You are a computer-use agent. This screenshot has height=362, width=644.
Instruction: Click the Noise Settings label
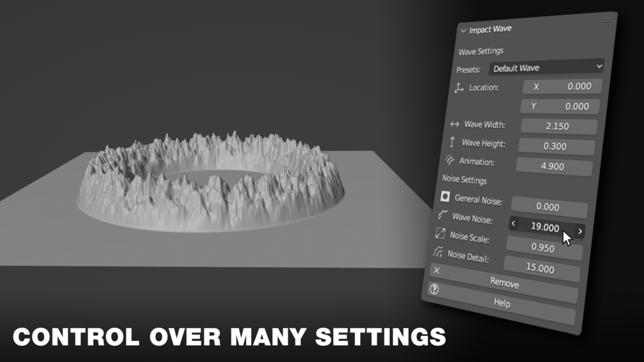pos(464,179)
